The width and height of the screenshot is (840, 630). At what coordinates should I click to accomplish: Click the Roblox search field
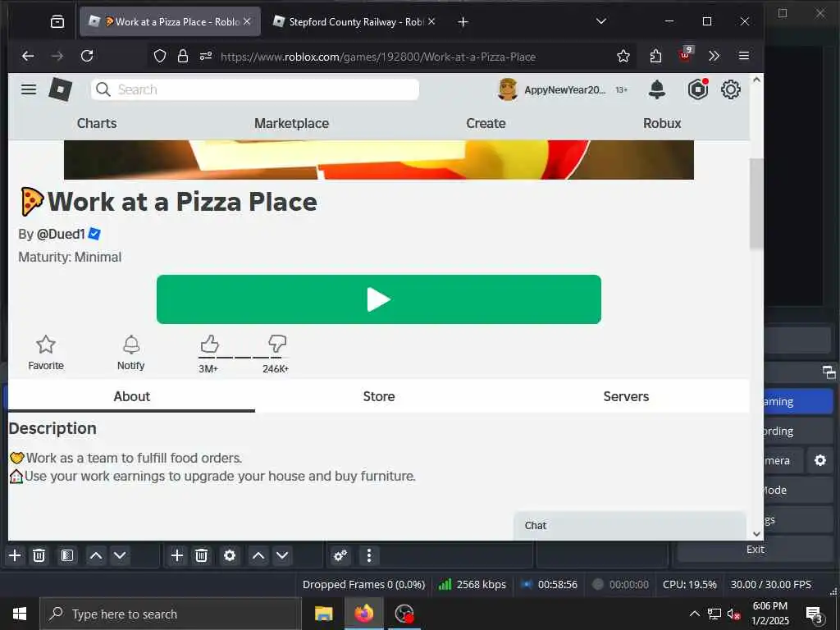coord(255,89)
